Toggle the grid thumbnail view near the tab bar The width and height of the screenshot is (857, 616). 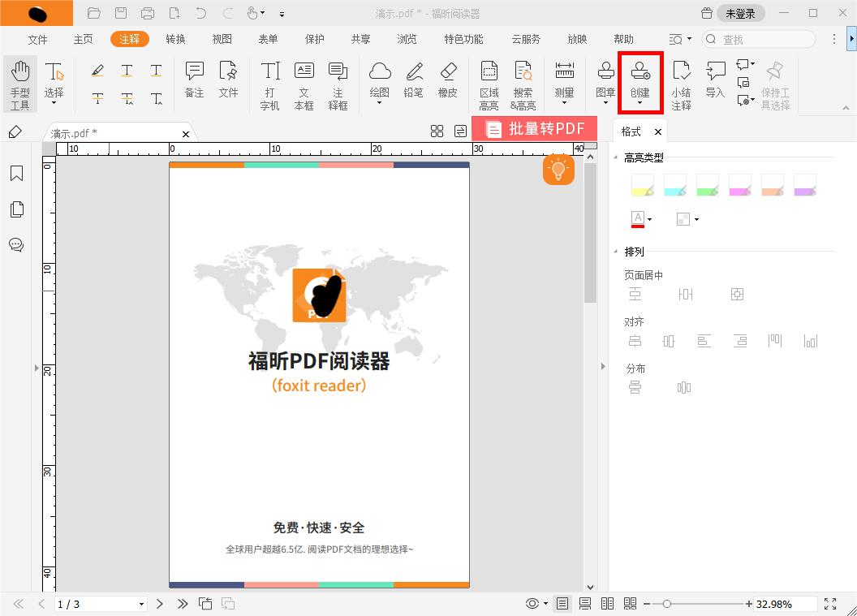437,130
